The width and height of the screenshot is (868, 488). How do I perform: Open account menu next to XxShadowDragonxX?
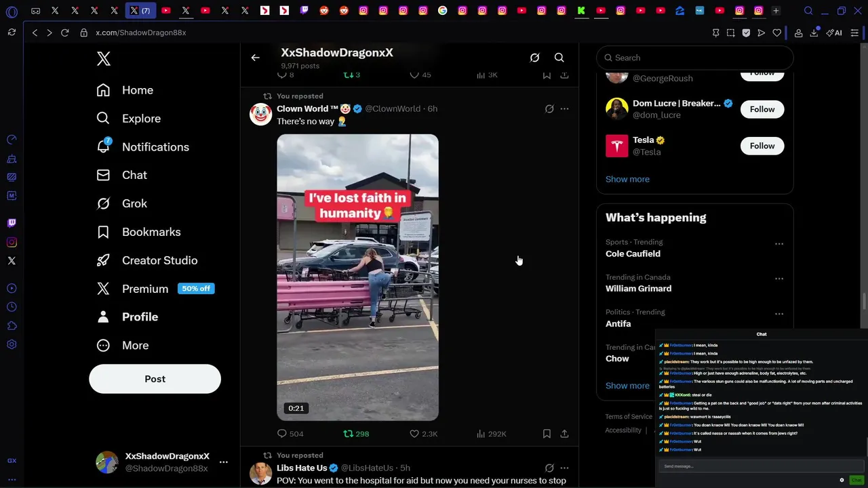click(x=223, y=462)
